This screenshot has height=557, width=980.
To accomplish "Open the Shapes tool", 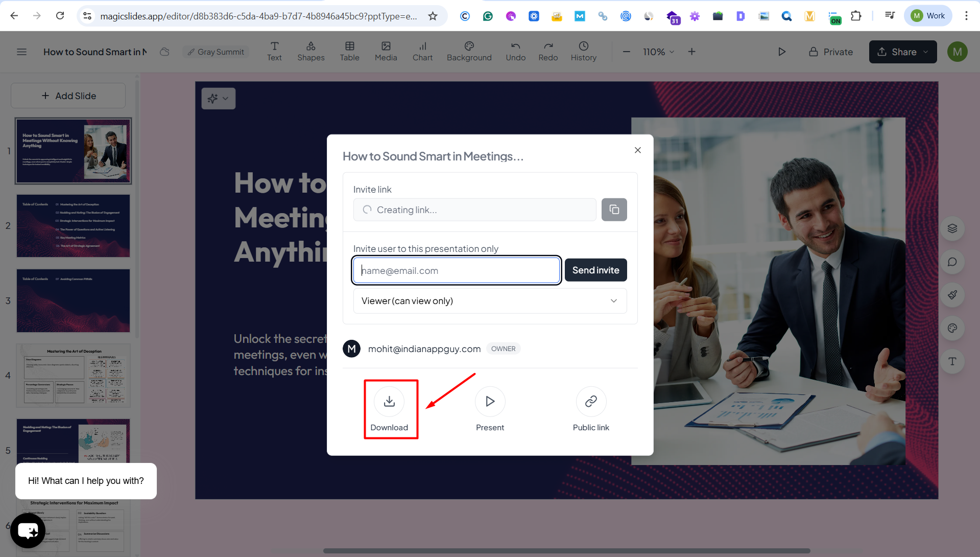I will click(311, 52).
